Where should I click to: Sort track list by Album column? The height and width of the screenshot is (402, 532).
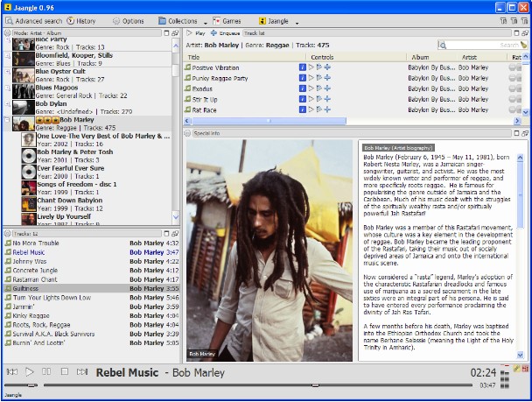point(420,57)
